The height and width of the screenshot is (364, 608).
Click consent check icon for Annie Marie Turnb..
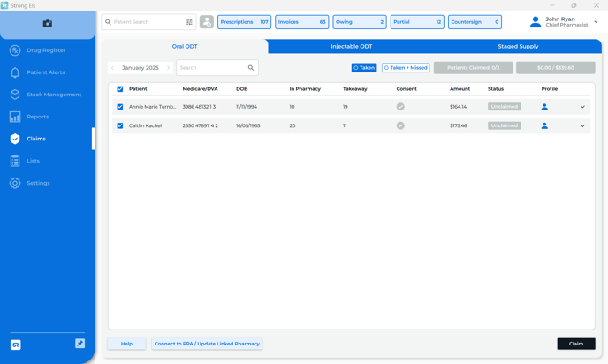click(x=400, y=107)
